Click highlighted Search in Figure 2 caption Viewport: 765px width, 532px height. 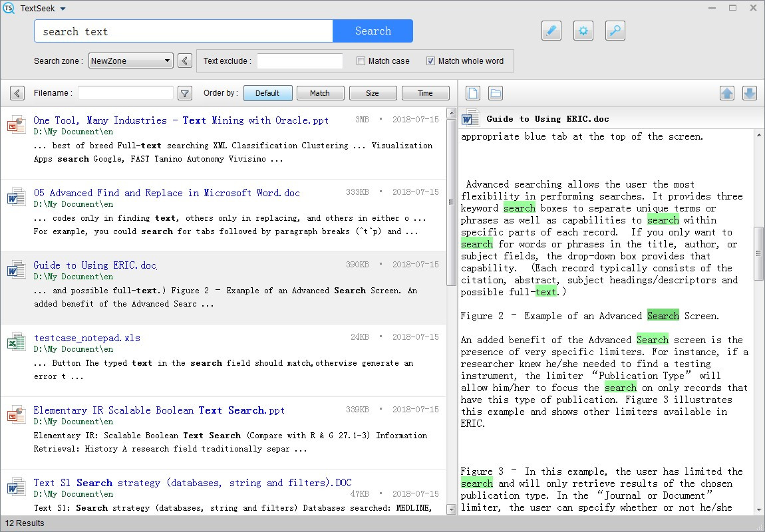[x=663, y=315]
